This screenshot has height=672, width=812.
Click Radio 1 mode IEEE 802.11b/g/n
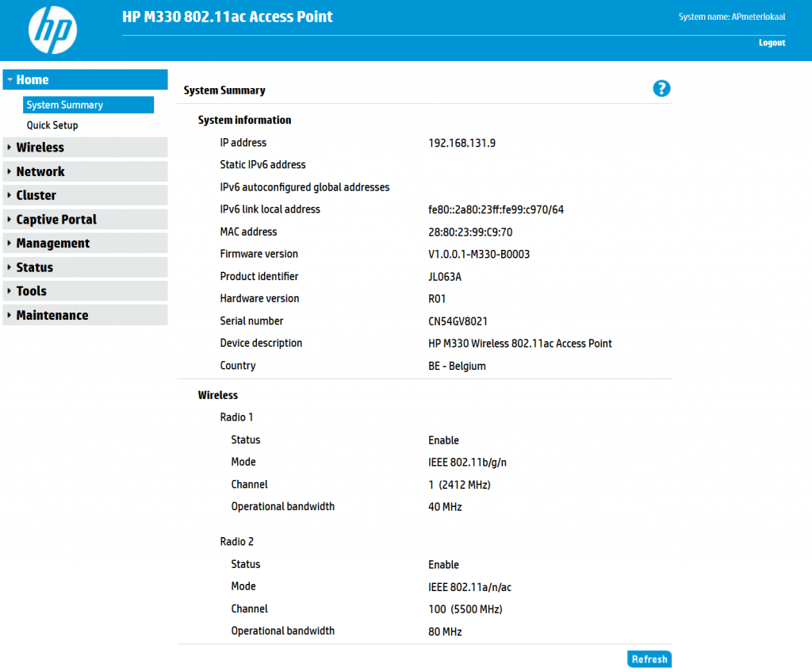(x=467, y=463)
